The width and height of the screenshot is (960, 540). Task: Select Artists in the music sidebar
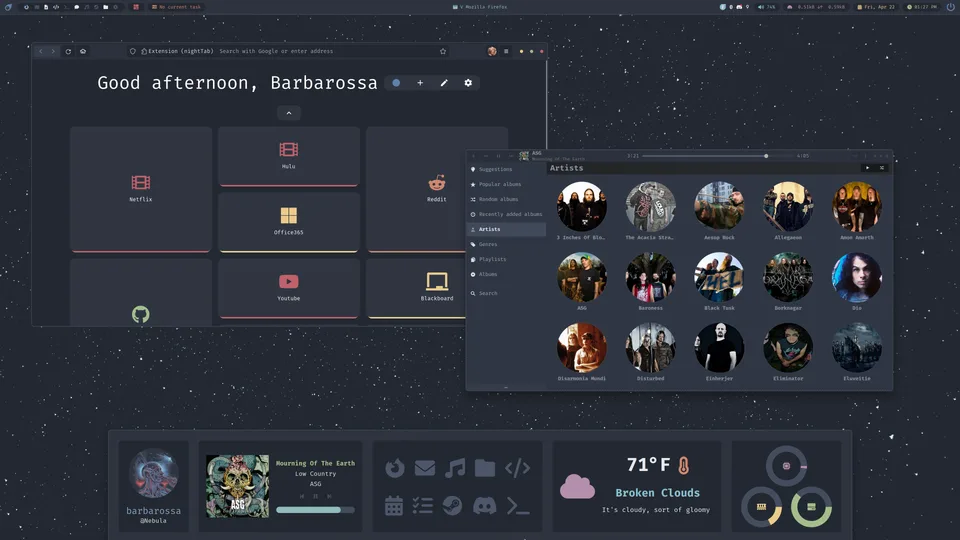(506, 230)
